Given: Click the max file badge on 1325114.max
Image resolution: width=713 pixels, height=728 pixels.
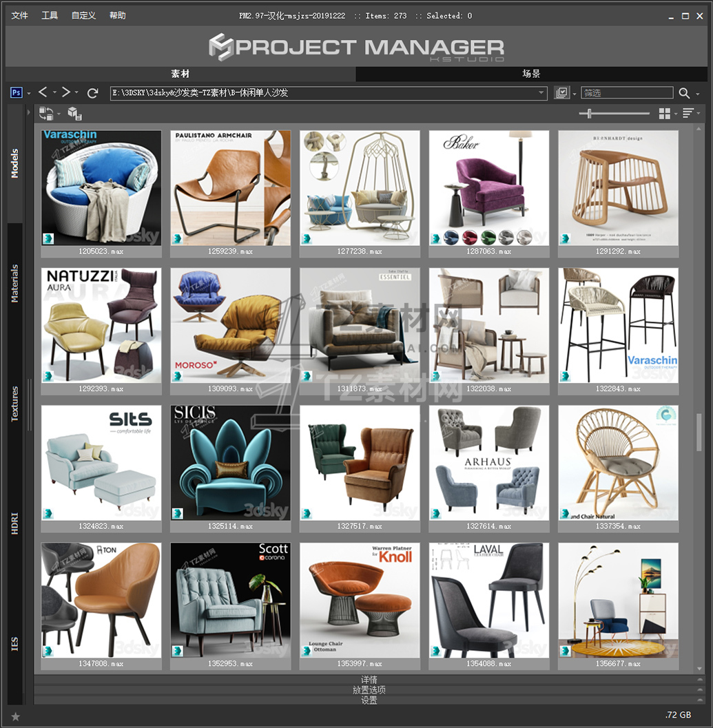Looking at the screenshot, I should pos(178,514).
